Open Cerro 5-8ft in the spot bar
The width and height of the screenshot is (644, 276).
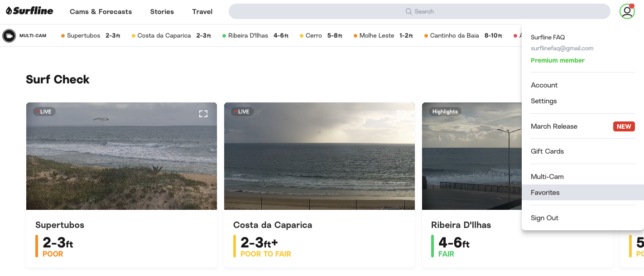321,36
